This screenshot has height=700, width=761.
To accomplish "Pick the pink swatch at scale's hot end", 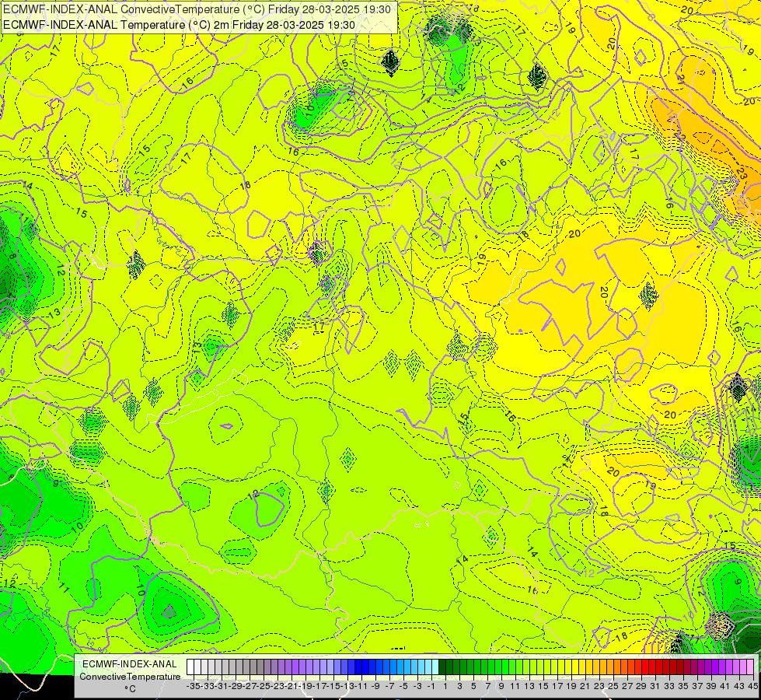I will (750, 667).
